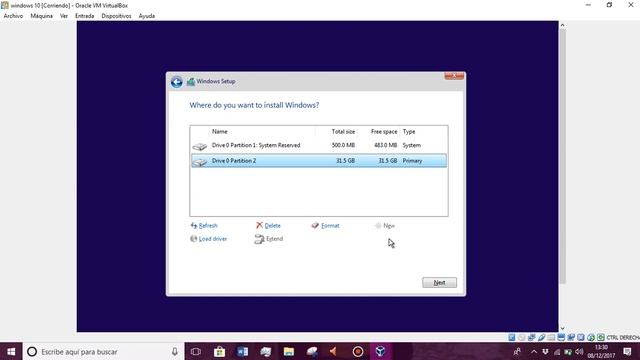Open Task View from the taskbar
This screenshot has height=360, width=640.
click(196, 351)
